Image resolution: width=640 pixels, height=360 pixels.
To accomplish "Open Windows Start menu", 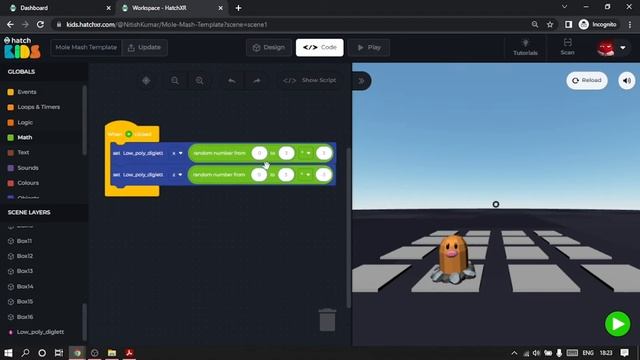I will click(x=8, y=353).
